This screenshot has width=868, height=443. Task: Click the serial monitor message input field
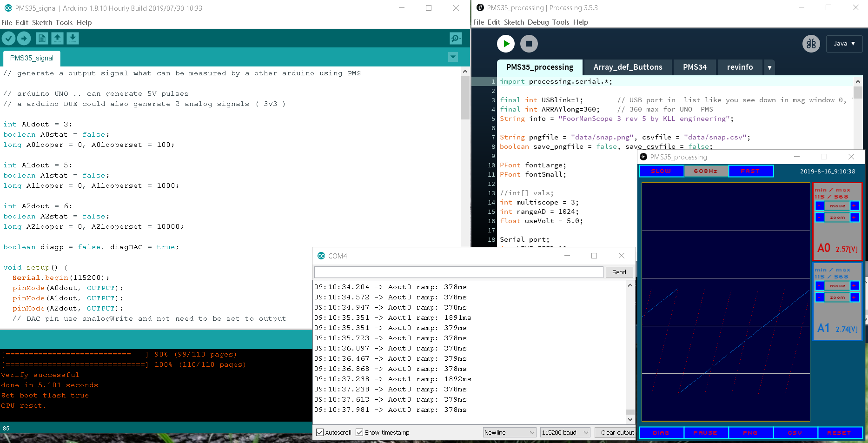click(x=458, y=272)
